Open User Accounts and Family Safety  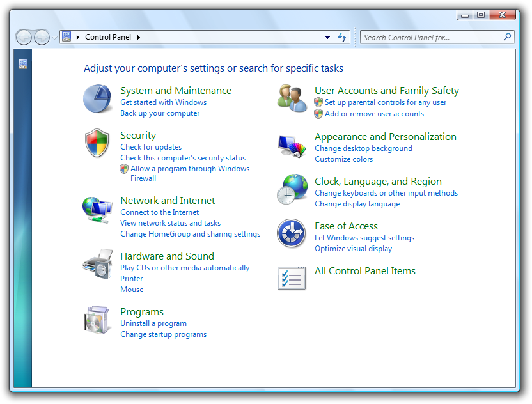[x=387, y=91]
